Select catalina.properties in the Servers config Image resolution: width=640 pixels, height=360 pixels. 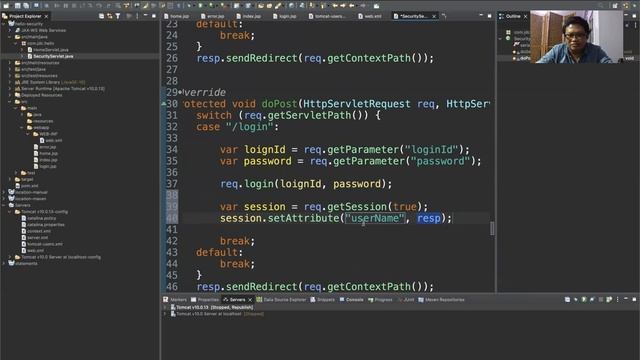tap(42, 225)
